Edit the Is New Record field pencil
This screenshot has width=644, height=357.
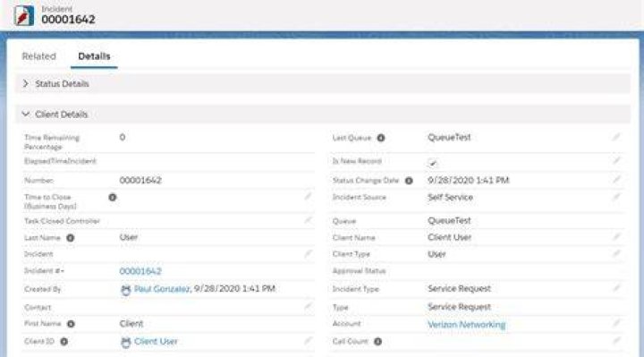(616, 160)
